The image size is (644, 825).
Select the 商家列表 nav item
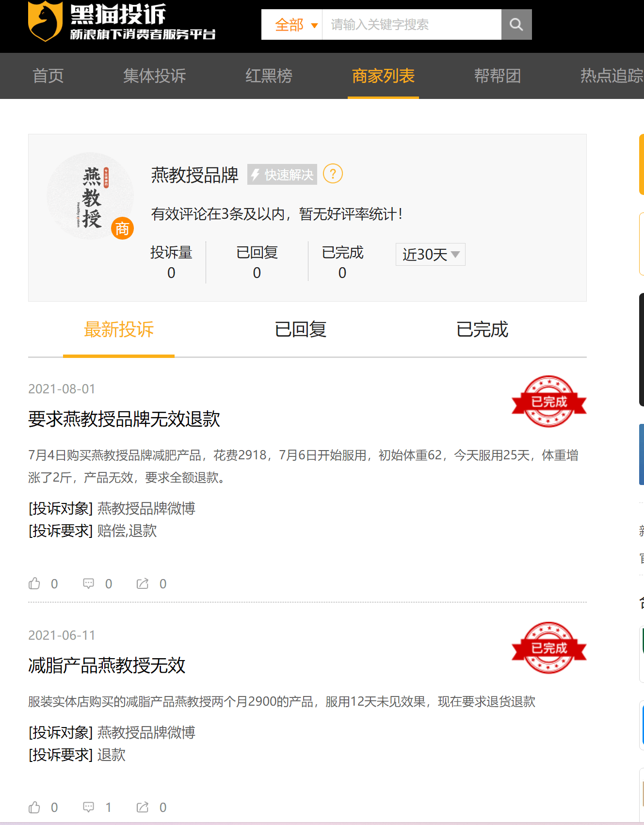(383, 76)
